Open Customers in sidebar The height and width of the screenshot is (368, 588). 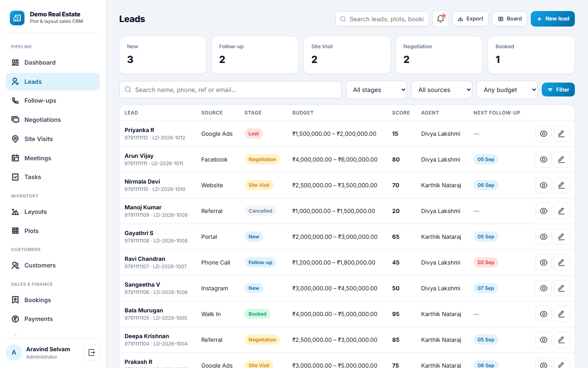53,265
